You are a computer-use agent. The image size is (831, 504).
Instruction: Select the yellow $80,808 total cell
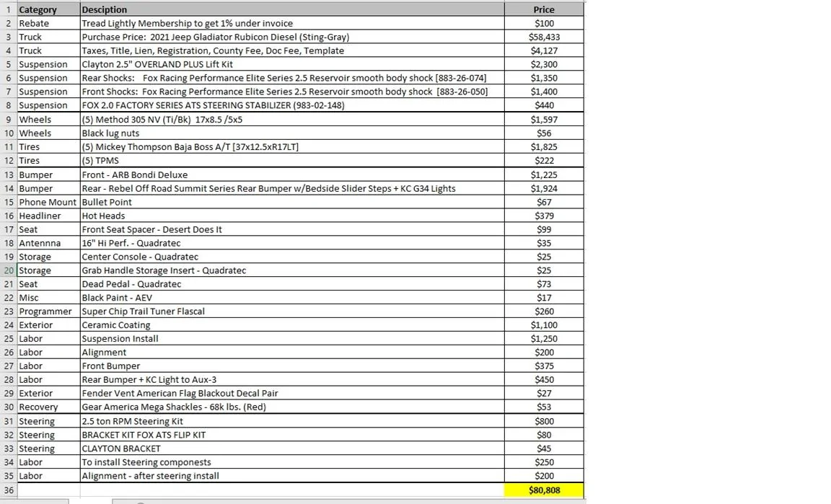click(x=544, y=490)
